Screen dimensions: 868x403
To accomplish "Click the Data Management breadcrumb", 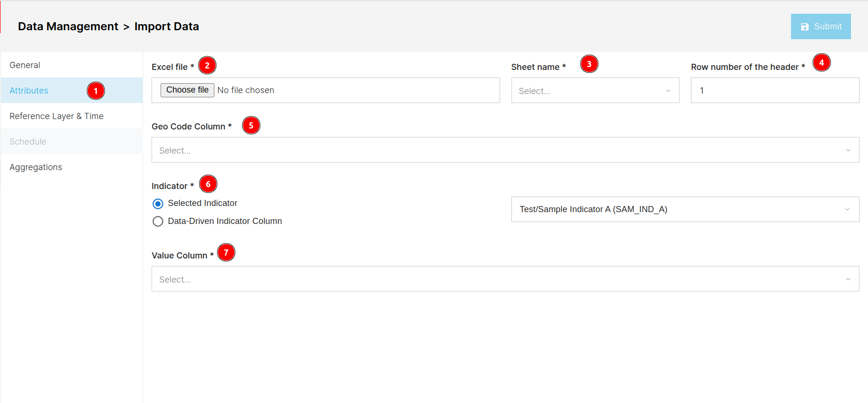I will (68, 26).
